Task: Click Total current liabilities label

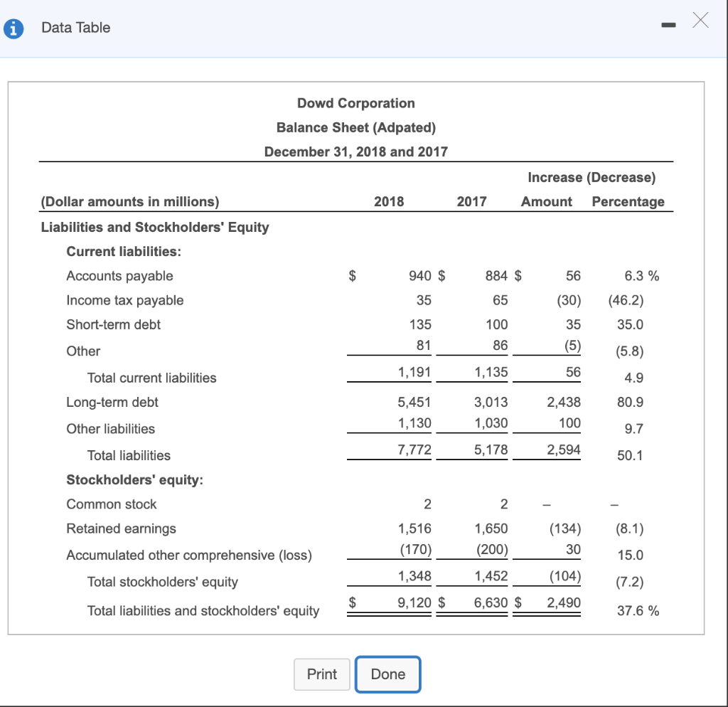Action: click(152, 378)
